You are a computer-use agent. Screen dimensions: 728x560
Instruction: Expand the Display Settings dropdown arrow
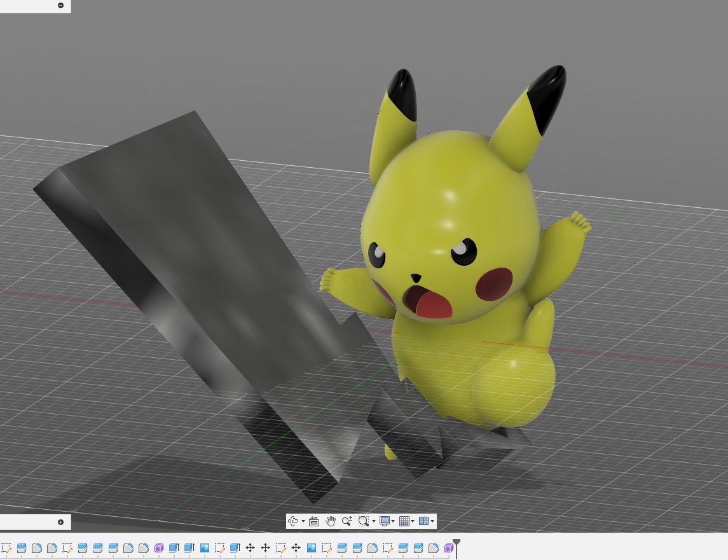tap(393, 521)
